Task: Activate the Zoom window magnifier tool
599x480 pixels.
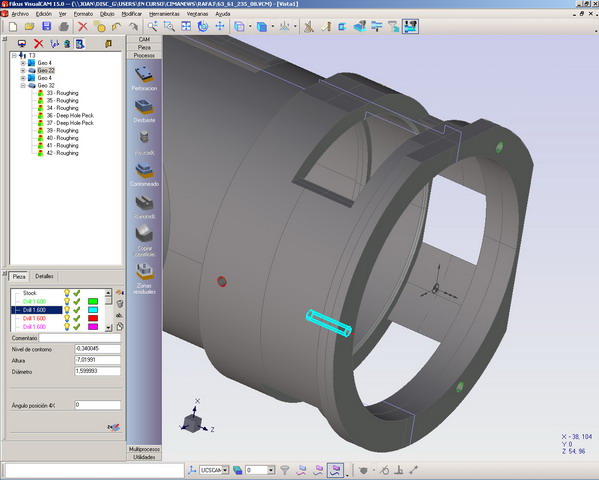Action: (x=169, y=26)
